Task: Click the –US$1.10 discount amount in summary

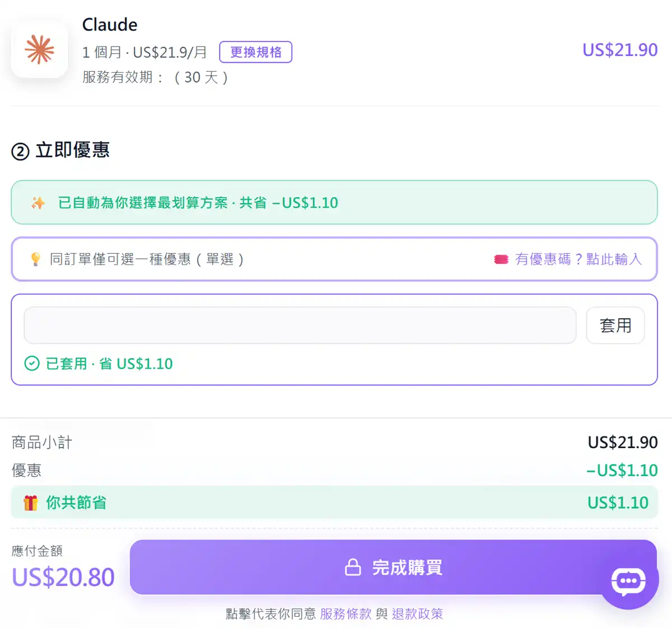Action: click(622, 470)
